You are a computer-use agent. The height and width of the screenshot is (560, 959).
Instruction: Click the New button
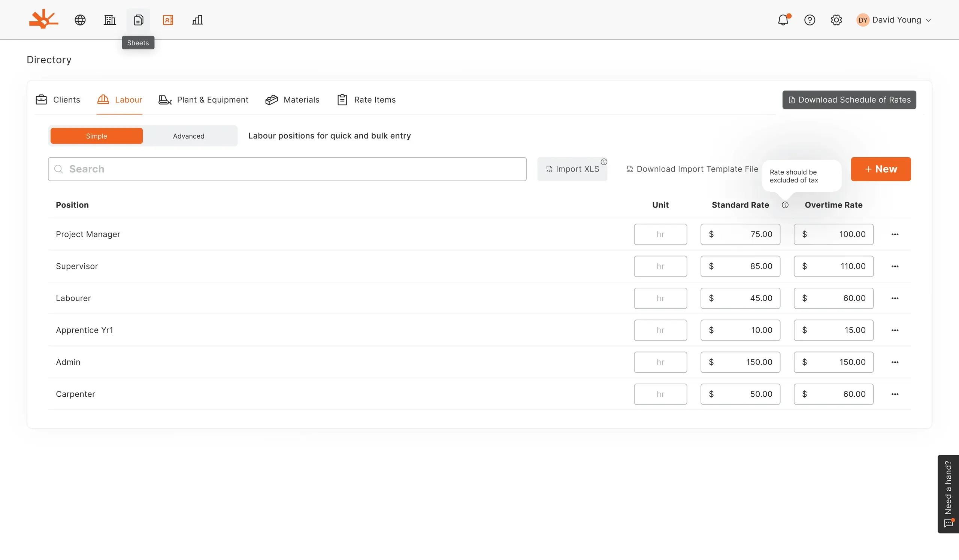tap(881, 169)
